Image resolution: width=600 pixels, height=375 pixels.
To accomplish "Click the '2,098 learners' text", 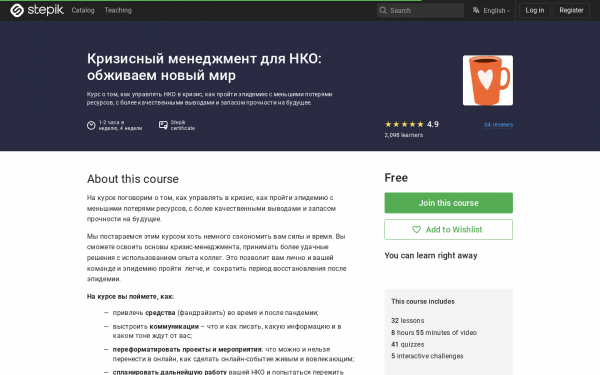I will (x=404, y=135).
